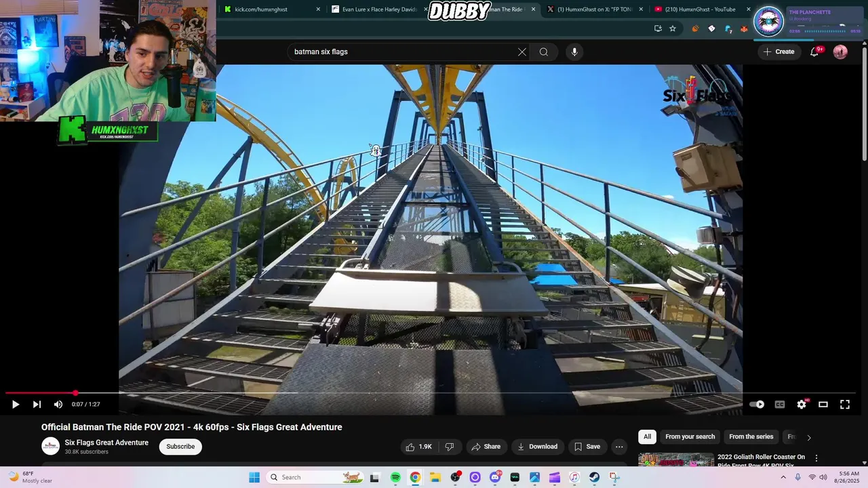Viewport: 868px width, 488px height.
Task: Share the video
Action: [x=486, y=447]
